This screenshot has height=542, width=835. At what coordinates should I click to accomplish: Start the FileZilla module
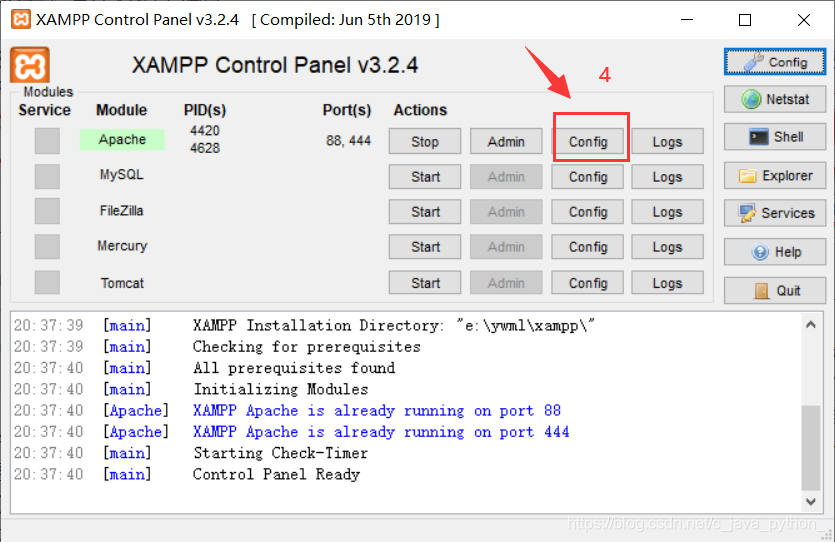(425, 211)
